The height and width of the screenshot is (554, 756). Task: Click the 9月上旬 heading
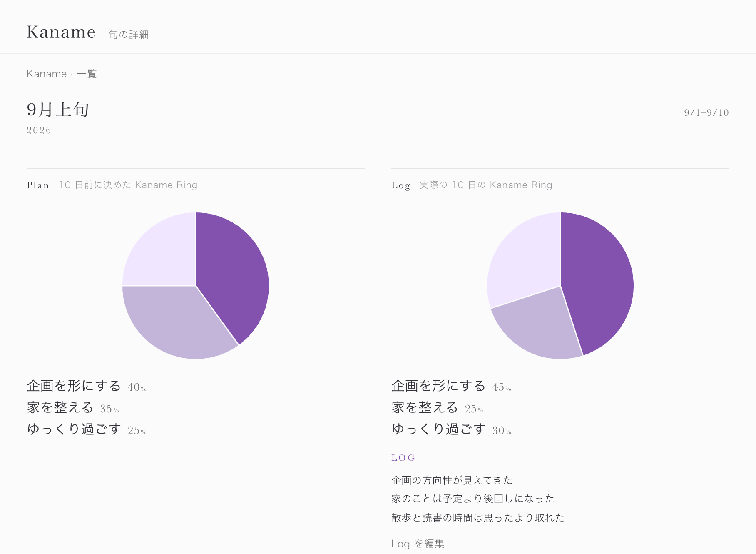pyautogui.click(x=58, y=110)
